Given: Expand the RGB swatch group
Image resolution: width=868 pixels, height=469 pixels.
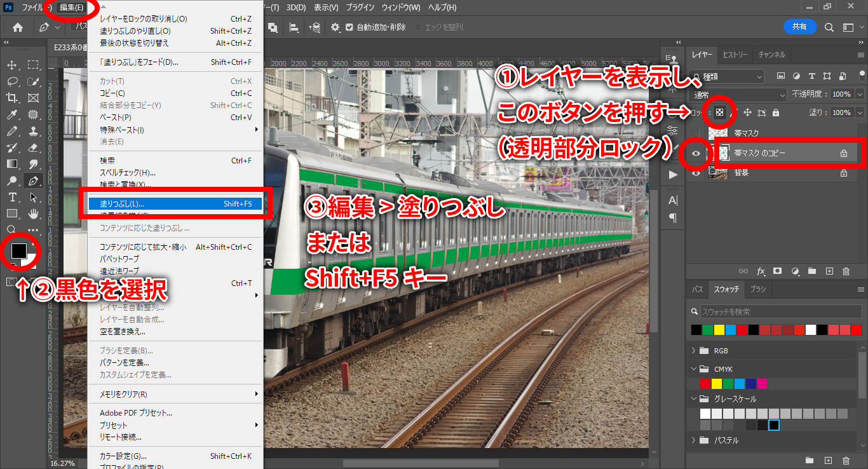Looking at the screenshot, I should 693,351.
